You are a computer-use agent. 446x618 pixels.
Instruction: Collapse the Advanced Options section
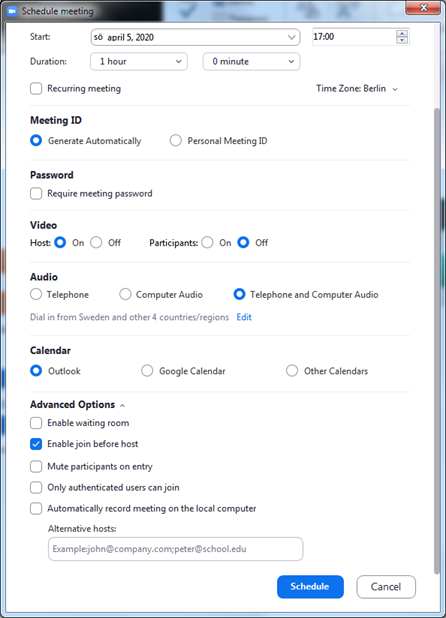click(122, 405)
